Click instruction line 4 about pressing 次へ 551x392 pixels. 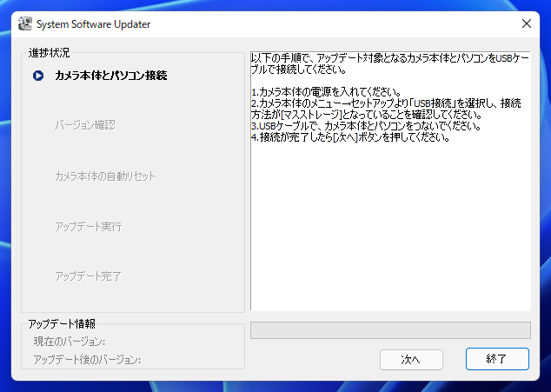(x=351, y=137)
